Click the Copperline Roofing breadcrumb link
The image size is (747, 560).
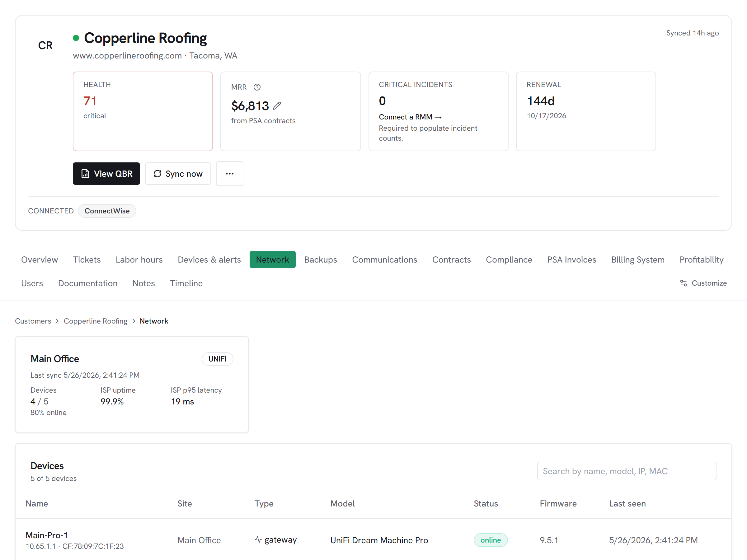[96, 321]
